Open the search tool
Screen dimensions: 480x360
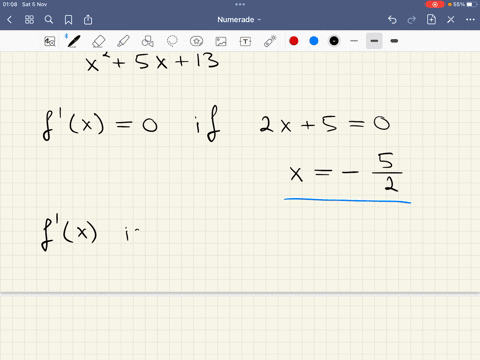point(49,20)
